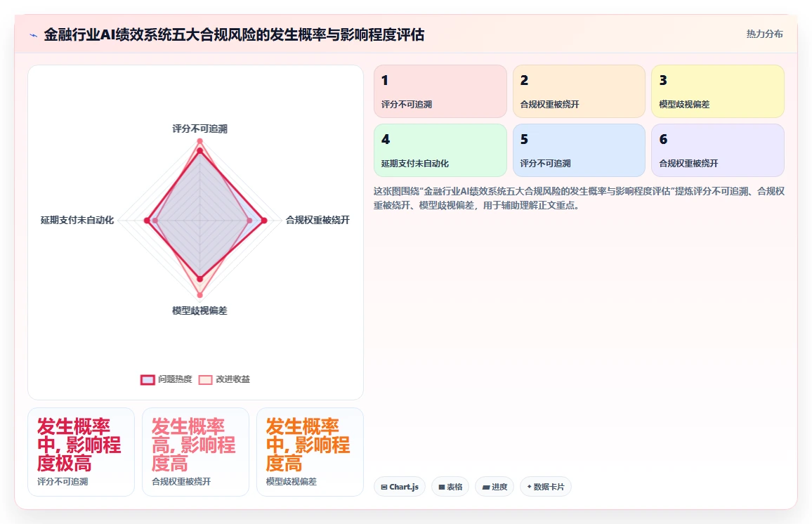Click the 表格 tag icon
812x524 pixels.
coord(442,487)
